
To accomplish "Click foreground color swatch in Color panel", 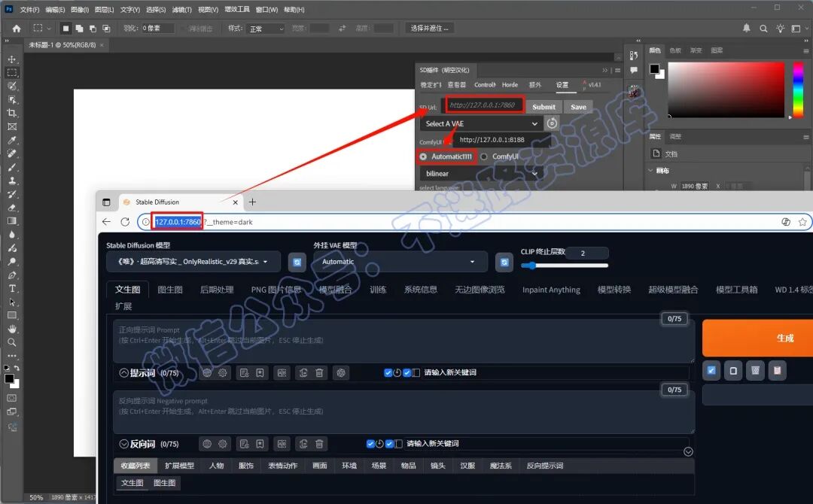I will [x=654, y=69].
